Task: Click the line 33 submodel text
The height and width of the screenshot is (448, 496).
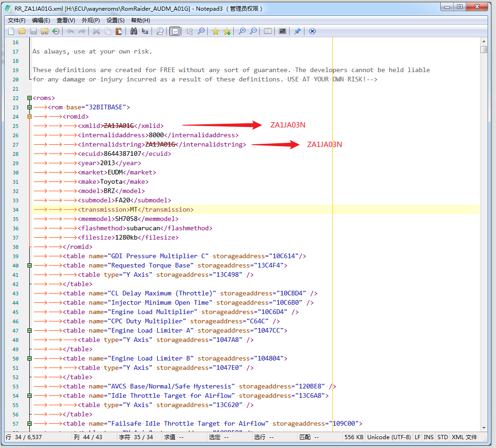Action: pyautogui.click(x=125, y=200)
